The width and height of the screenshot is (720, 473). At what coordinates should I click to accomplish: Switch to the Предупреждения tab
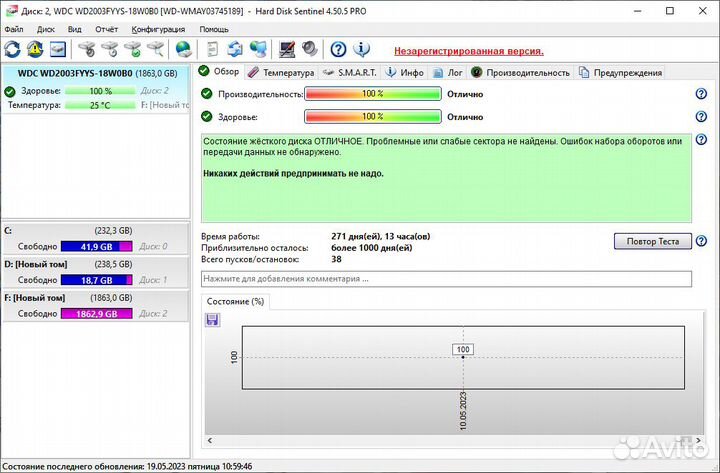point(621,73)
